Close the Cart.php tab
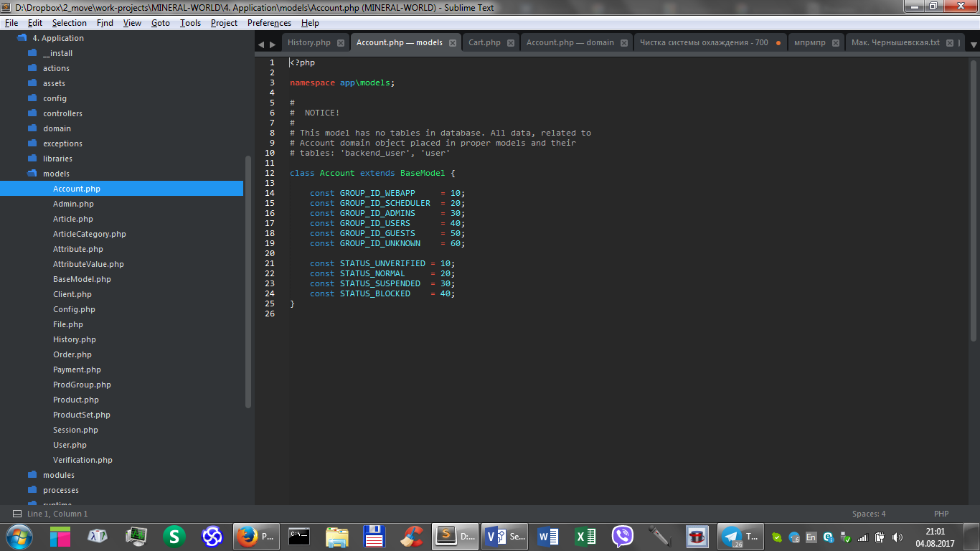980x551 pixels. coord(511,43)
